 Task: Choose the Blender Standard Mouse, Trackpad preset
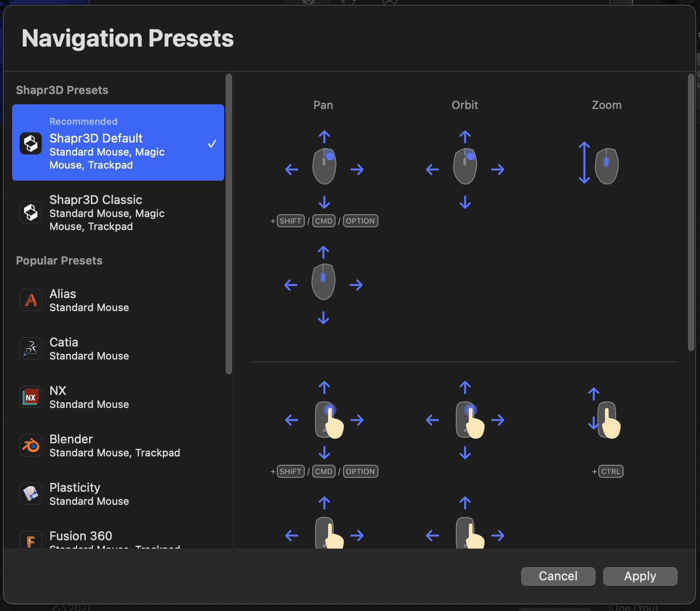(118, 446)
